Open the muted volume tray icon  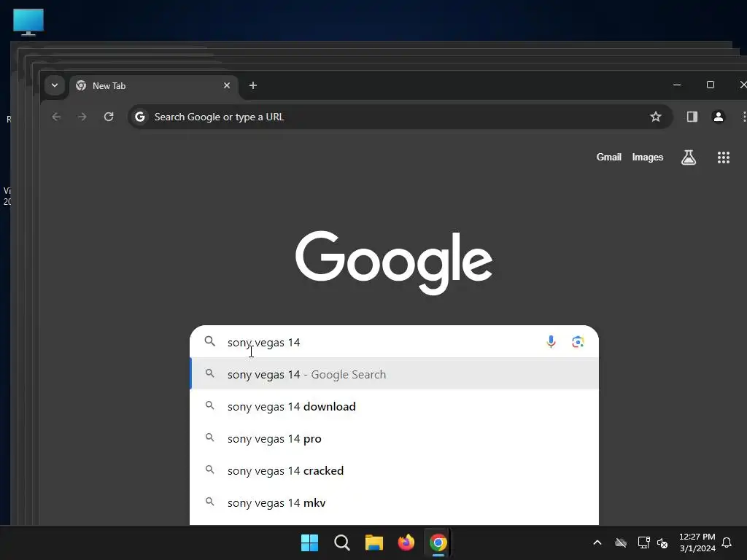pyautogui.click(x=662, y=542)
